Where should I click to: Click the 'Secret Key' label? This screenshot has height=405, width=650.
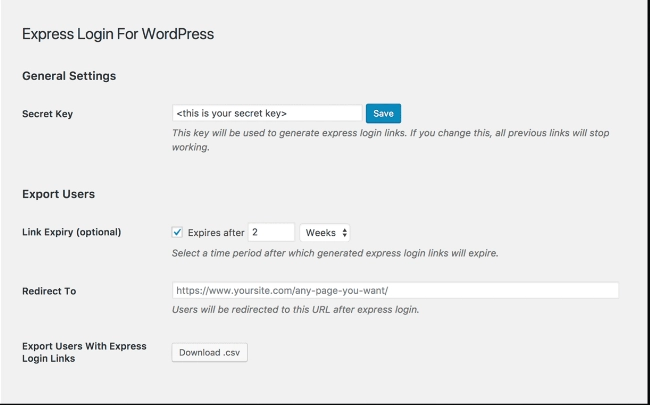[x=47, y=114]
